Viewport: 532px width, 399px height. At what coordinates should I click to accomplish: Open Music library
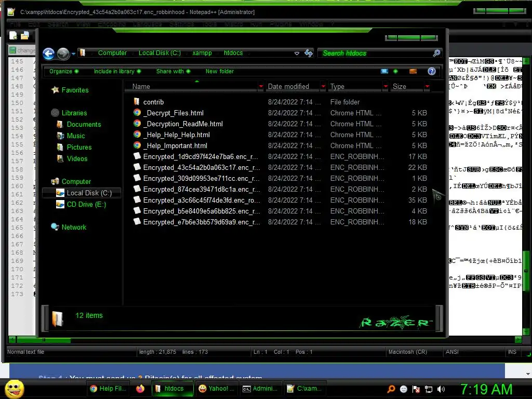(76, 136)
